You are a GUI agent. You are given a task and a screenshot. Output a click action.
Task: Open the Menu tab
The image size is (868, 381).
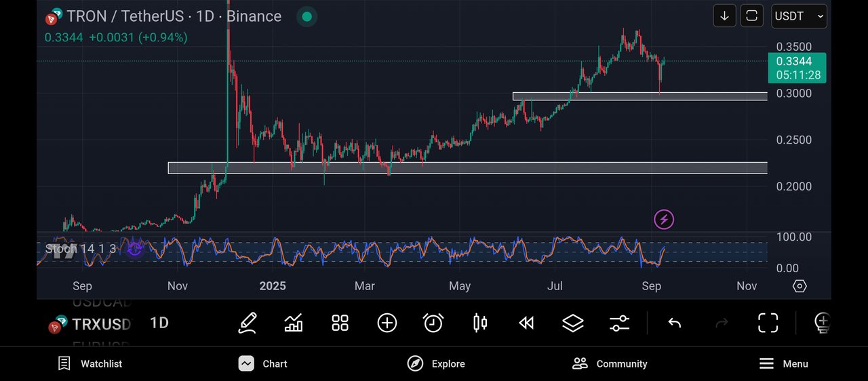783,364
